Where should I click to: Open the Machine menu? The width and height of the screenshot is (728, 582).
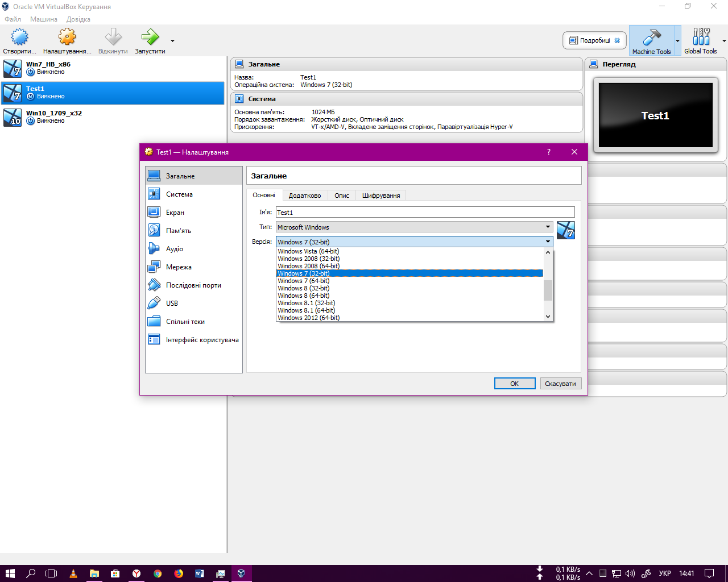point(43,19)
